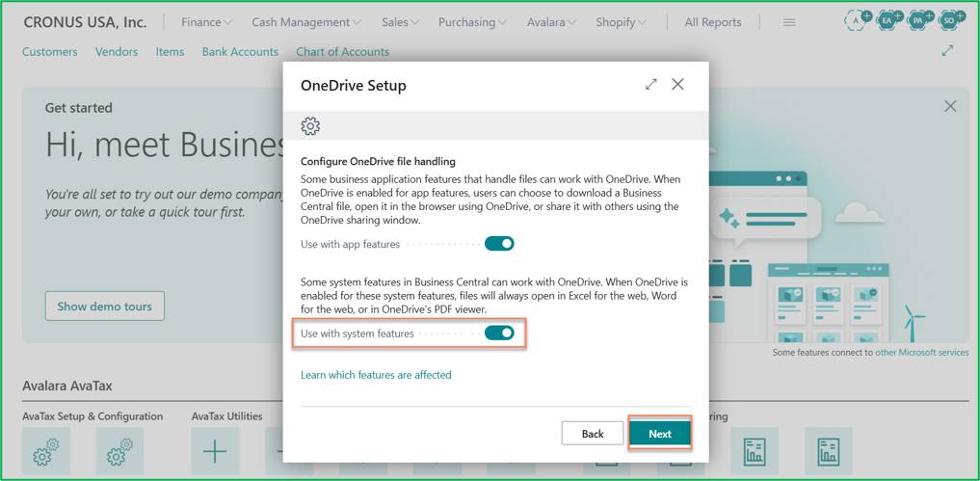Click the Avalara AvaTax section heading
This screenshot has width=980, height=481.
(x=66, y=386)
